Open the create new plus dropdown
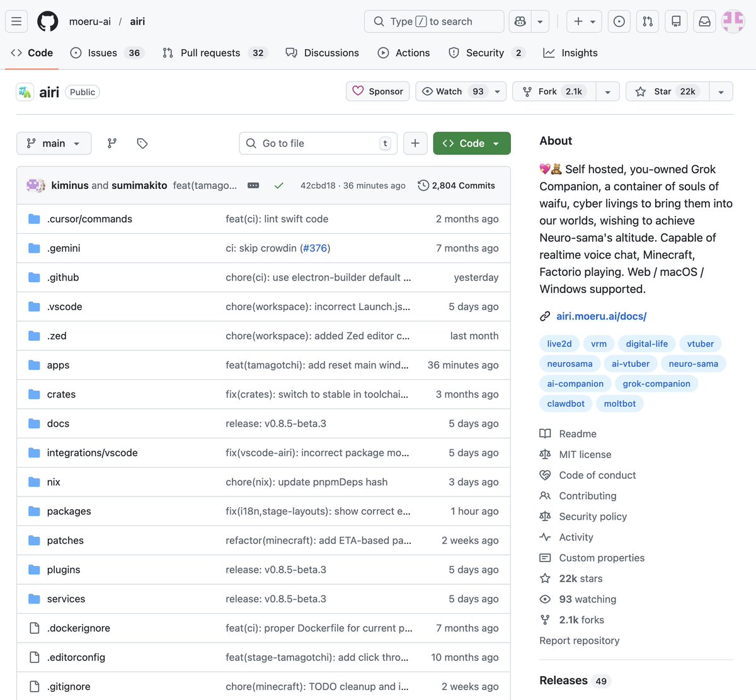This screenshot has height=700, width=756. click(584, 21)
